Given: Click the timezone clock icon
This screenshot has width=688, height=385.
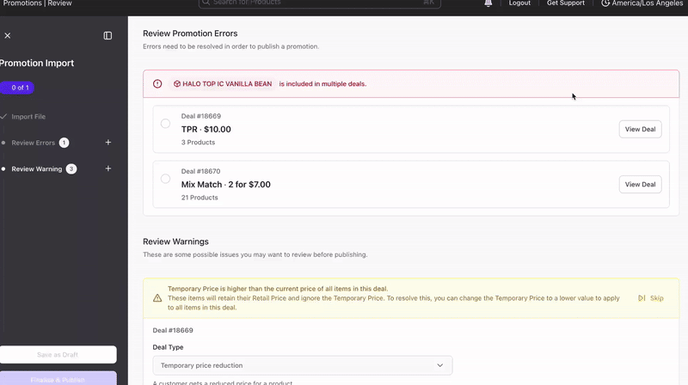Looking at the screenshot, I should point(605,3).
